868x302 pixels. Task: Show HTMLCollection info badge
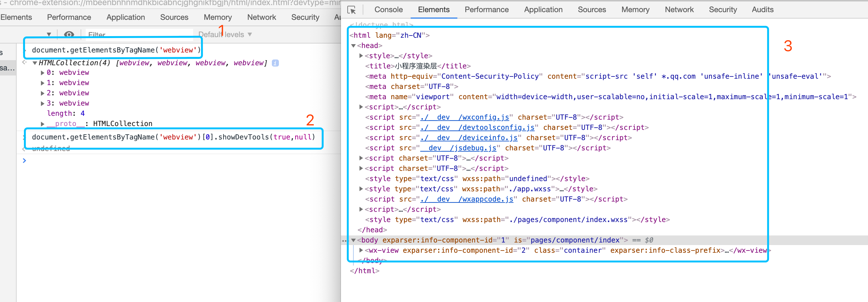point(275,63)
